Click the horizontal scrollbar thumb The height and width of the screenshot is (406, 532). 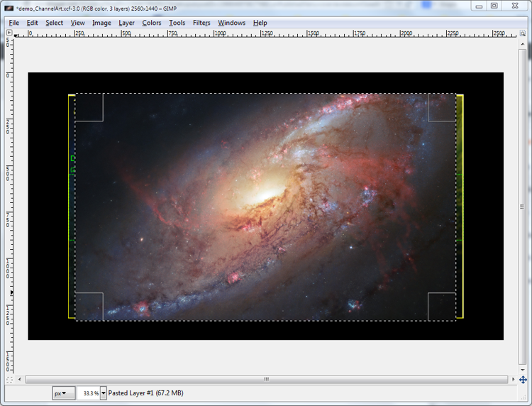266,379
